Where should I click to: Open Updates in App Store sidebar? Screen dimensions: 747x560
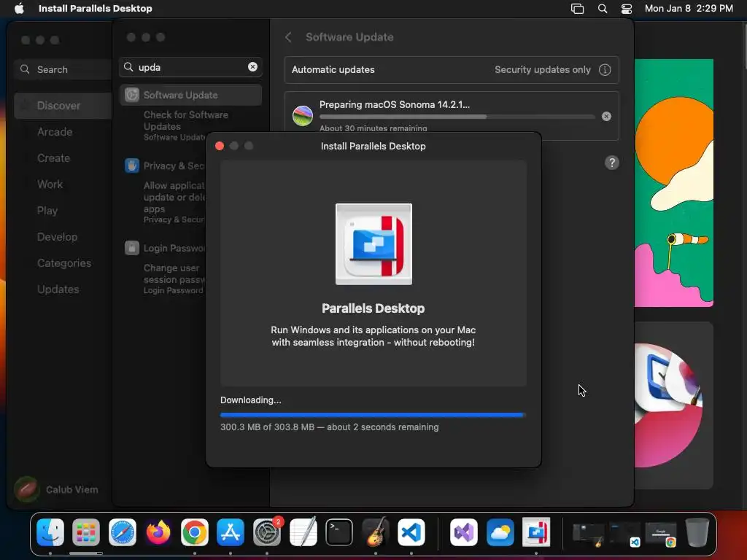click(x=58, y=289)
